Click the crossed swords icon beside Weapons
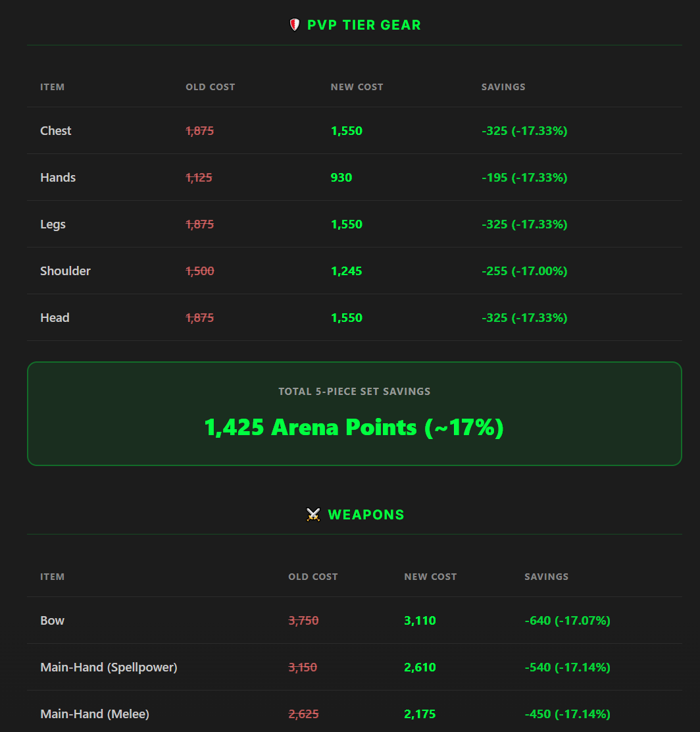 (x=313, y=515)
